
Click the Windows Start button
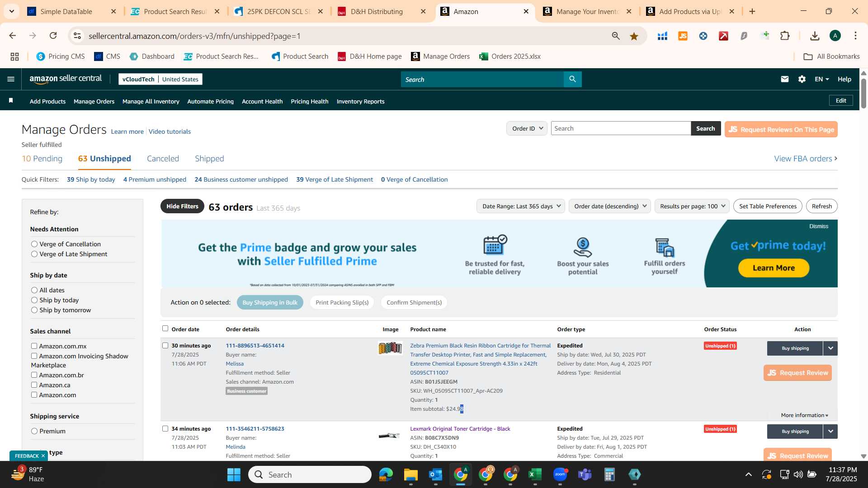234,474
